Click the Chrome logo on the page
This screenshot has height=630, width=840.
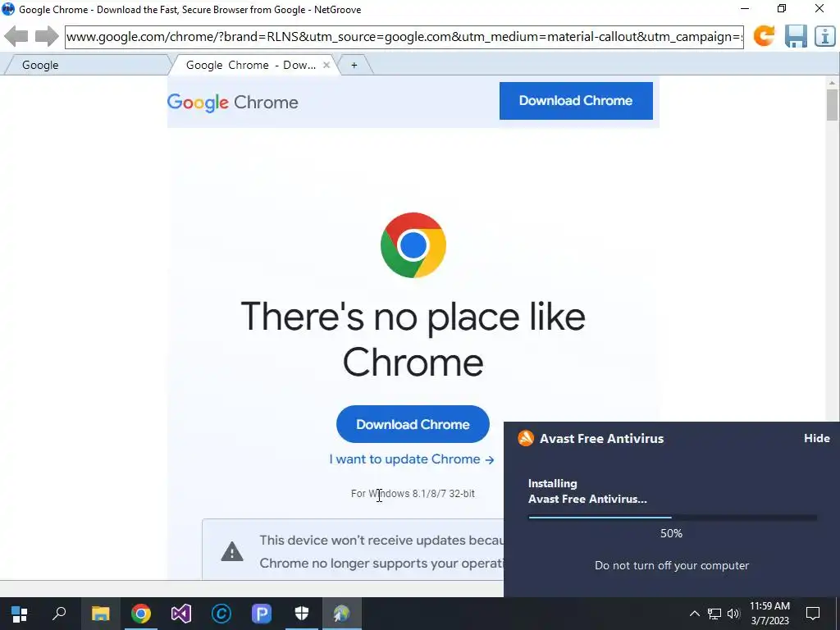pos(413,245)
